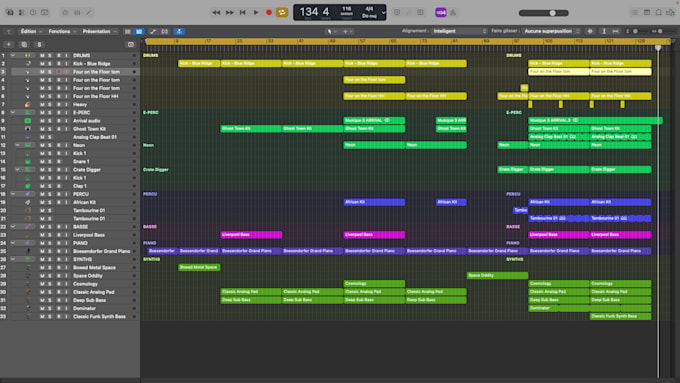Select the Dominator track name
680x383 pixels.
[x=84, y=308]
